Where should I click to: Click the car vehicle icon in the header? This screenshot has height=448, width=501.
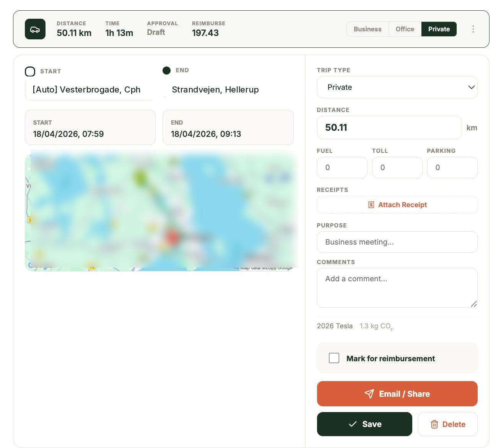click(x=35, y=29)
